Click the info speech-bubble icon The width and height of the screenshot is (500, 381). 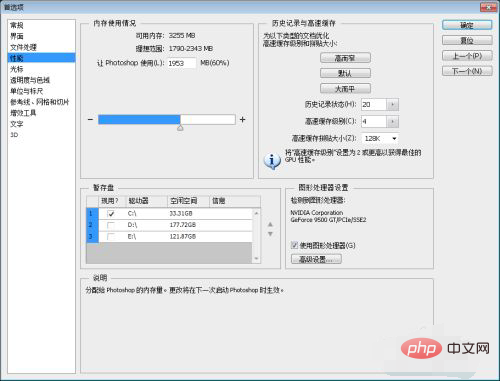pyautogui.click(x=272, y=161)
